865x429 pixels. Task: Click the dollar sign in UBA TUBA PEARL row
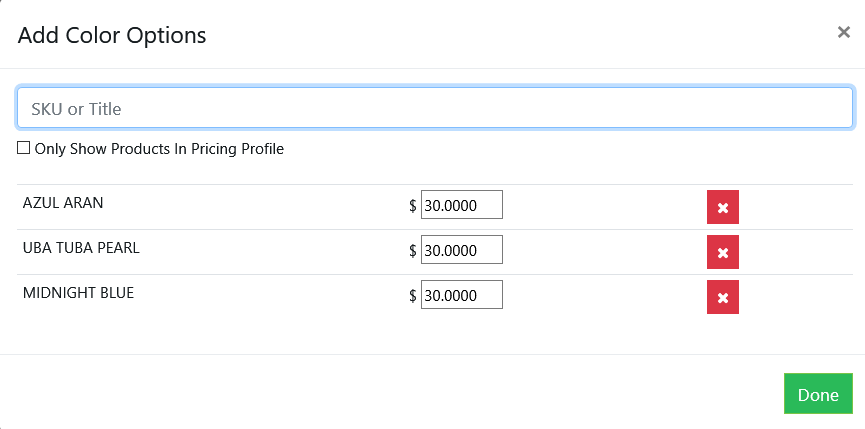[413, 251]
